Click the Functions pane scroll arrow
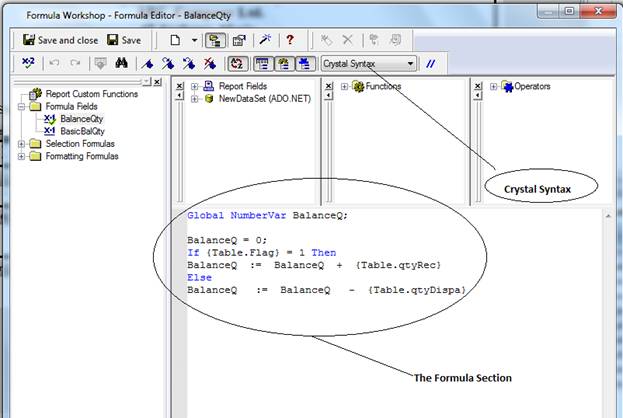The width and height of the screenshot is (623, 418). pos(329,95)
